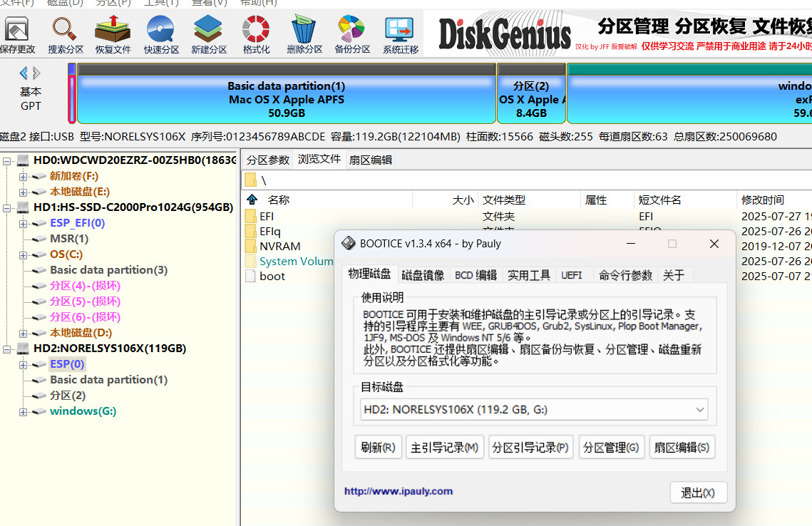Click the New Partition (新建分区) icon

pos(209,34)
